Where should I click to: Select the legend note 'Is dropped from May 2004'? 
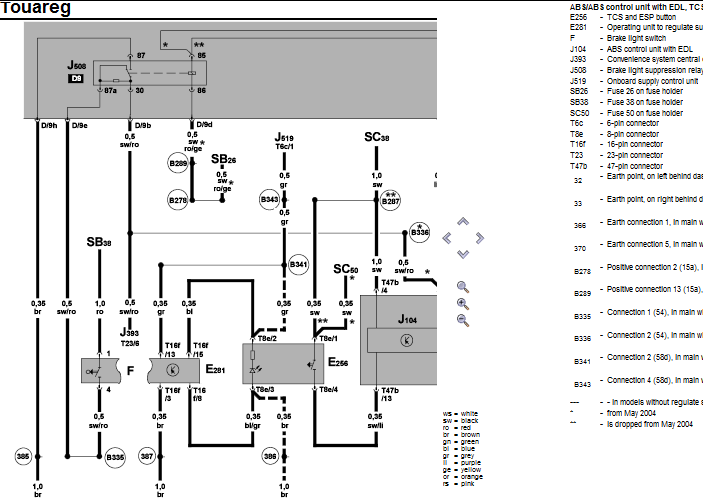tap(631, 424)
